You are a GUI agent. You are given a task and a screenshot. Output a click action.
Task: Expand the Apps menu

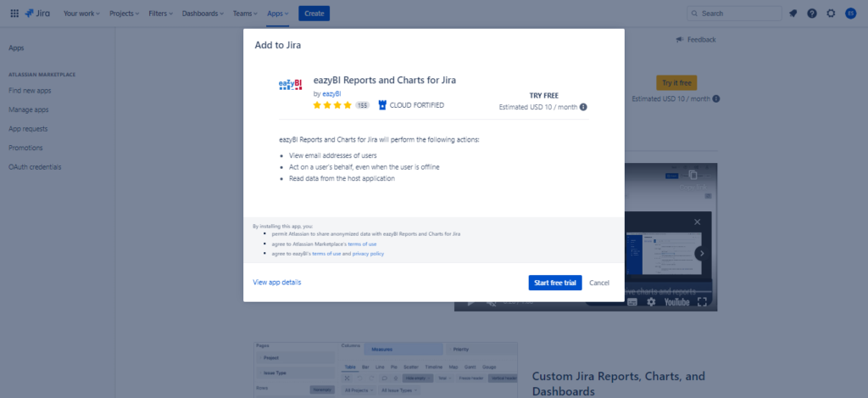278,14
